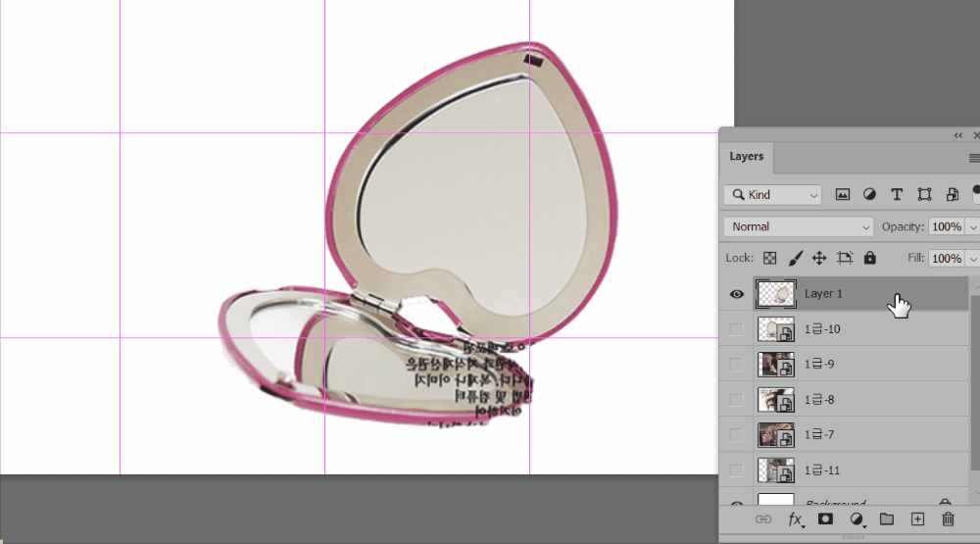Image resolution: width=980 pixels, height=544 pixels.
Task: Open Layers panel options menu
Action: (974, 158)
